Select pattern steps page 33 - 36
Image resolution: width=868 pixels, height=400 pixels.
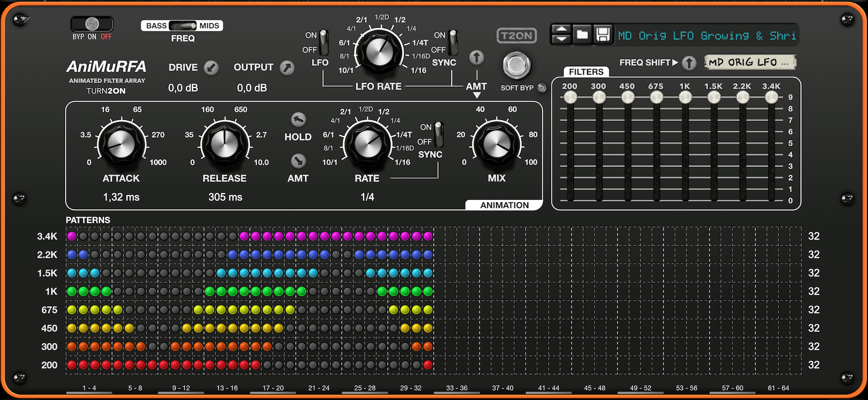457,389
